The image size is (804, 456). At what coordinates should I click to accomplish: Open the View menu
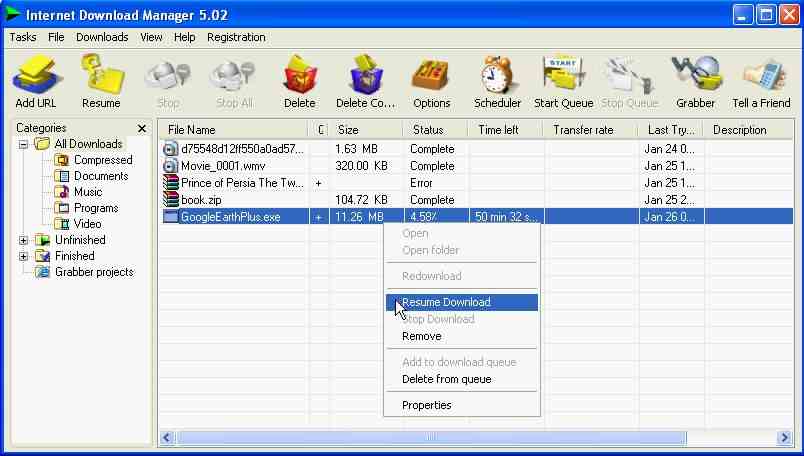[x=151, y=37]
